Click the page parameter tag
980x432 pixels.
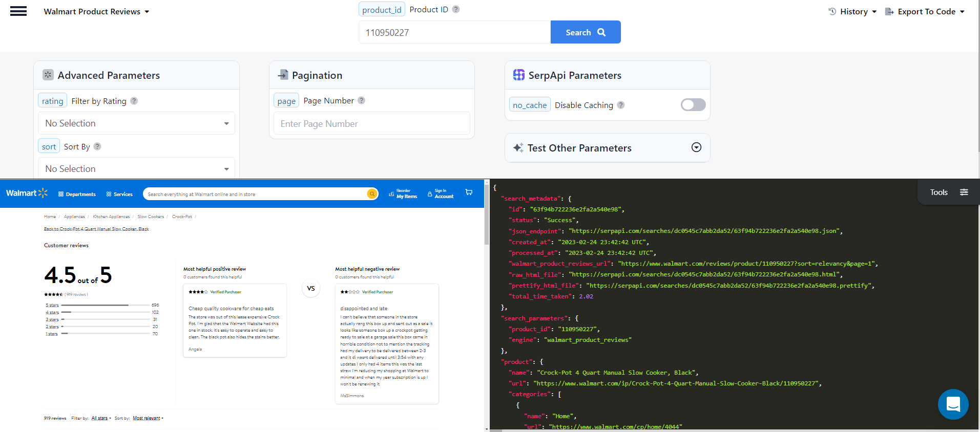click(286, 100)
